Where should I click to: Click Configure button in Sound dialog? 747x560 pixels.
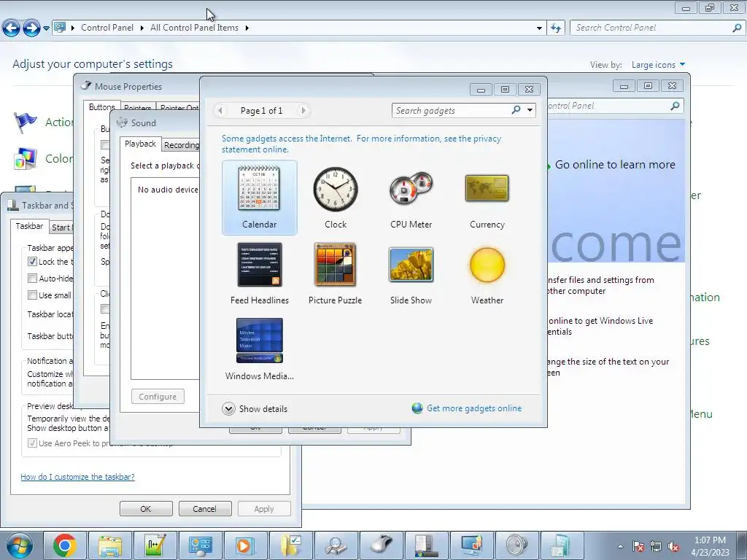pos(158,396)
